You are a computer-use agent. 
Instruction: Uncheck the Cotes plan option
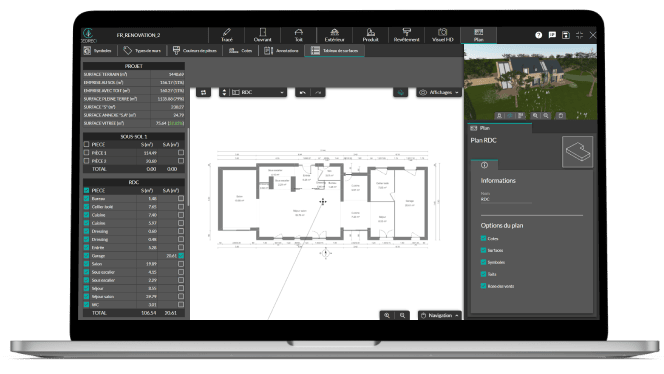483,238
